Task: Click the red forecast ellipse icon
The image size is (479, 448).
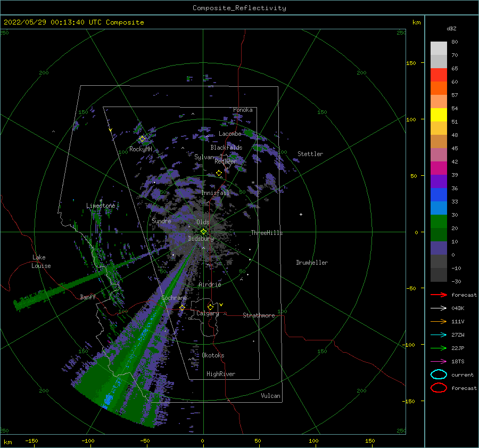Action: coord(439,388)
